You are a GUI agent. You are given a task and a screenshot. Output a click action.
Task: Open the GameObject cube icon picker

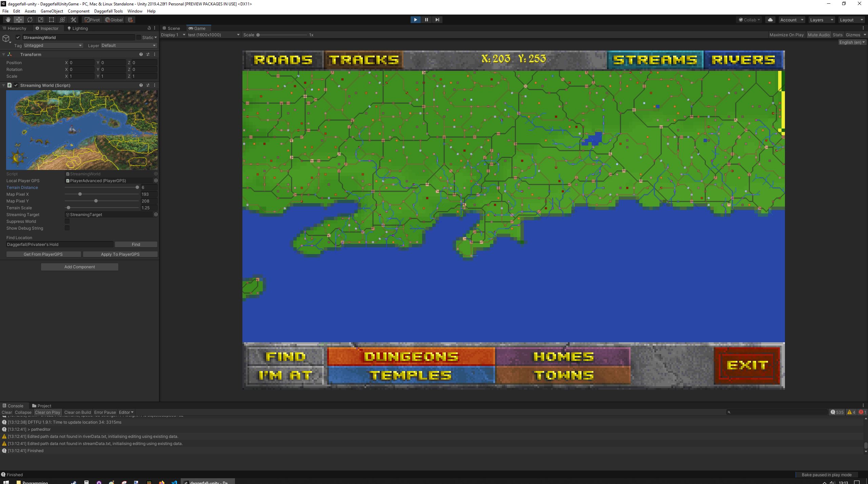click(6, 38)
